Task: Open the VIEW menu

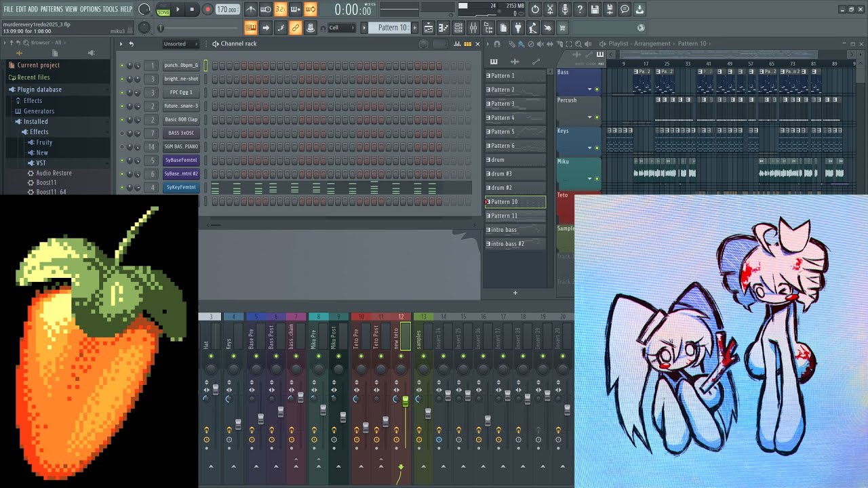Action: click(x=71, y=9)
